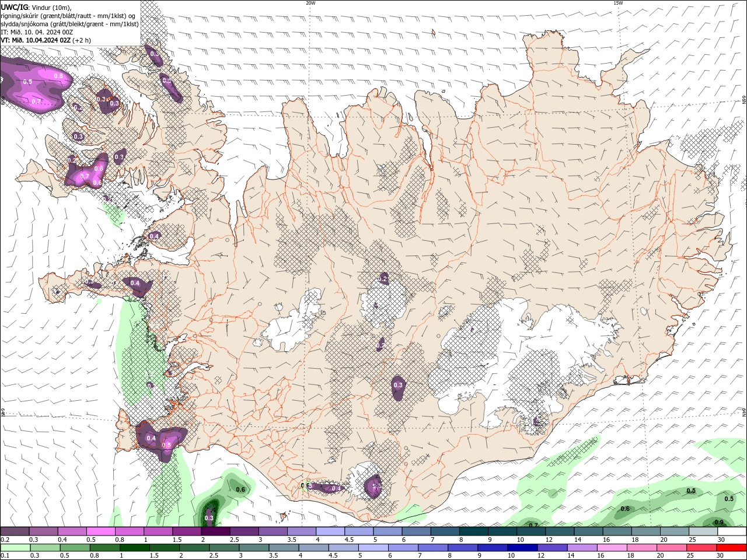This screenshot has height=560, width=747.
Task: Click the bright pink 0.5 snow legend swatch
Action: tap(101, 531)
